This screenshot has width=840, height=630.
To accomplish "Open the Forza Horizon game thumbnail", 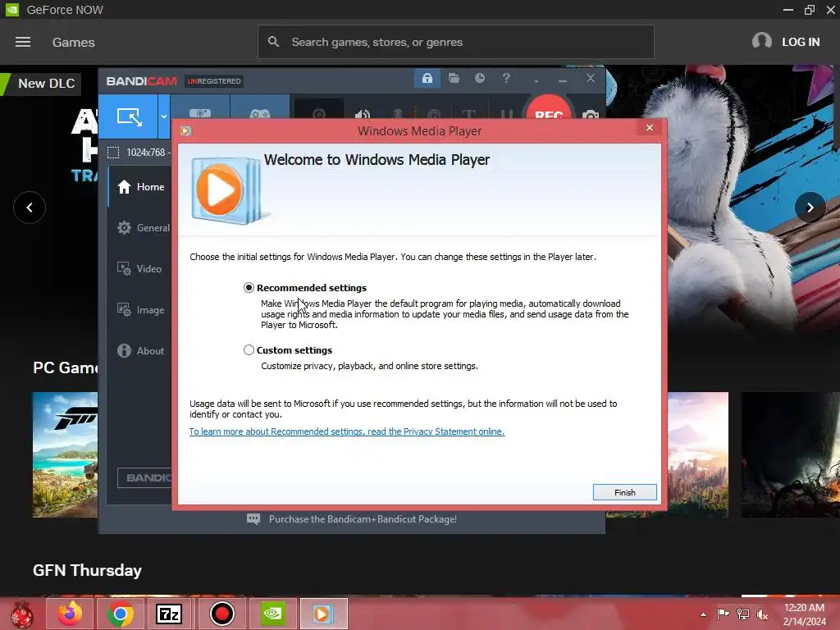I will point(65,454).
